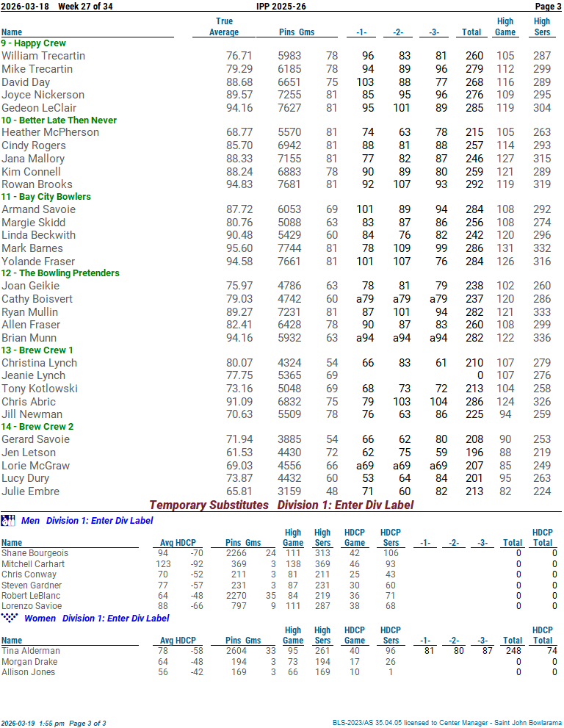Click the pin triangle icon beside Women
Screen dimensions: 564x728
(x=10, y=618)
